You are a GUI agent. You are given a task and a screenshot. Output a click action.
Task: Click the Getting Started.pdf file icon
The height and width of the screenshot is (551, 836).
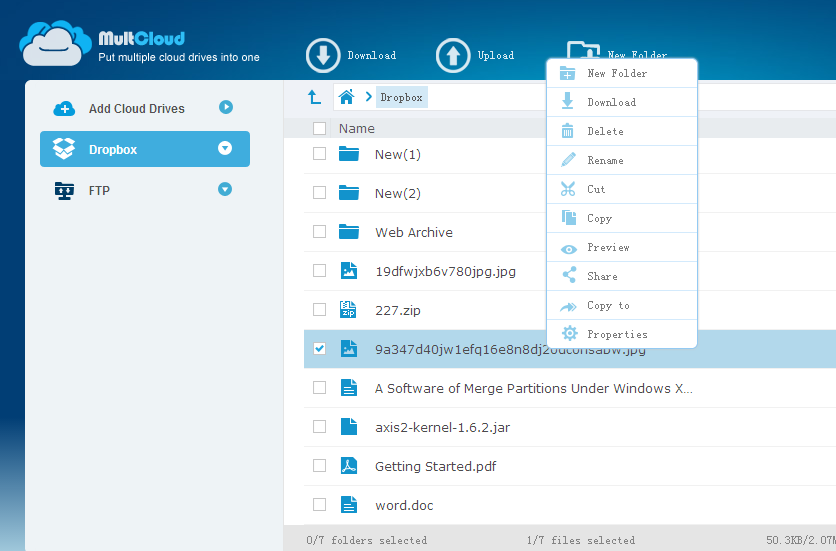(348, 466)
